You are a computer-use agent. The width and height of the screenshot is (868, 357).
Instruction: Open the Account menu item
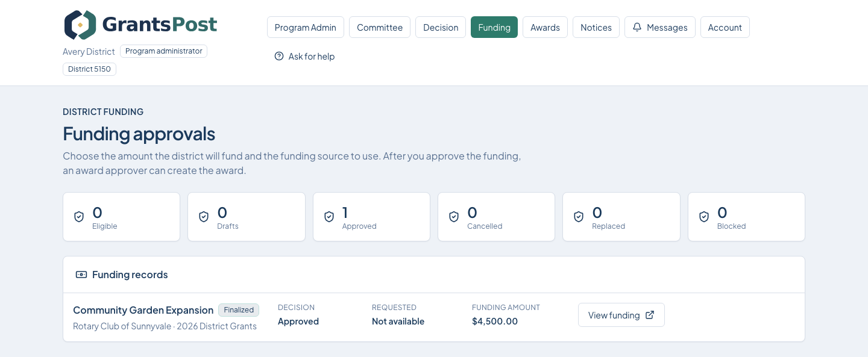[x=725, y=27]
